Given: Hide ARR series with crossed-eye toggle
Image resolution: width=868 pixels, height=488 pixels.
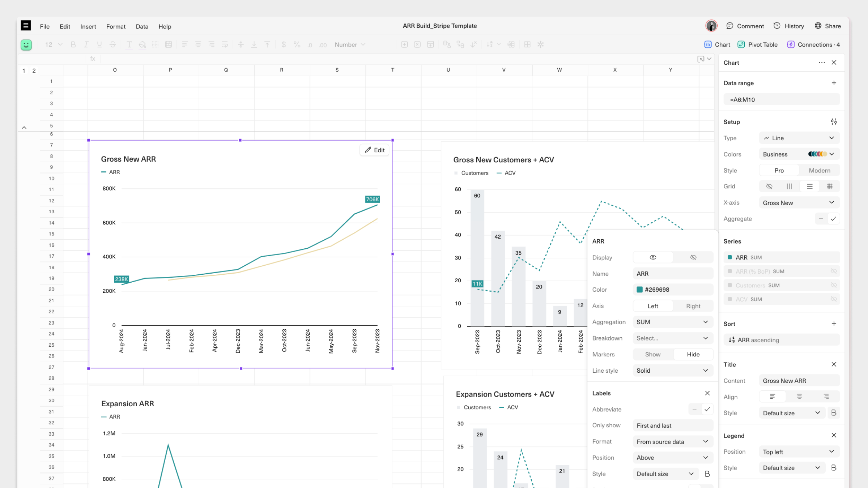Looking at the screenshot, I should click(x=693, y=257).
